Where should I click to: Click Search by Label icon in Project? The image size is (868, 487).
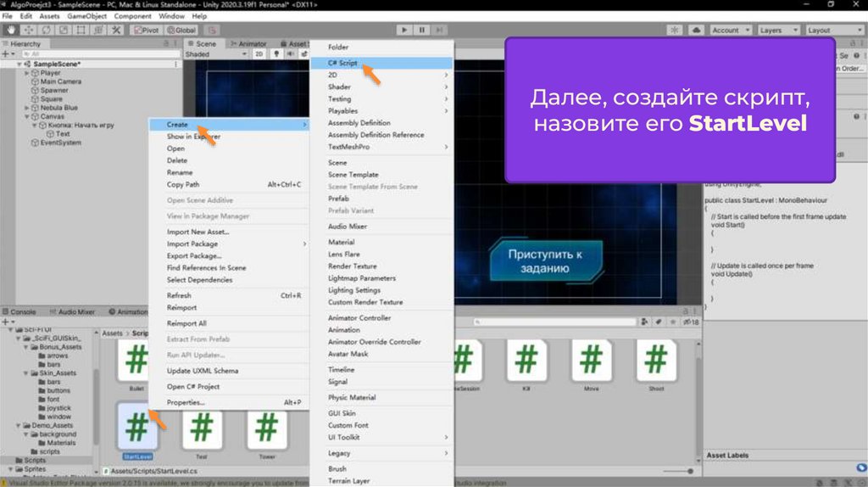[x=658, y=322]
